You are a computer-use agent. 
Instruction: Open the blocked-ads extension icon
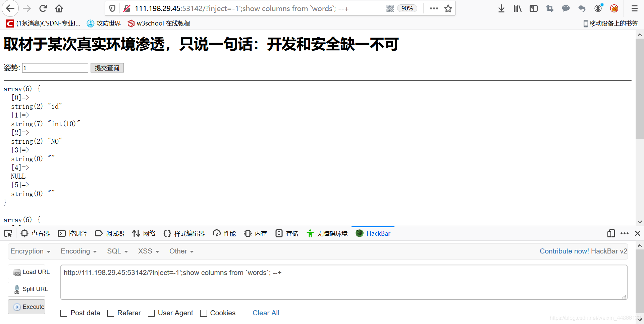coord(614,9)
